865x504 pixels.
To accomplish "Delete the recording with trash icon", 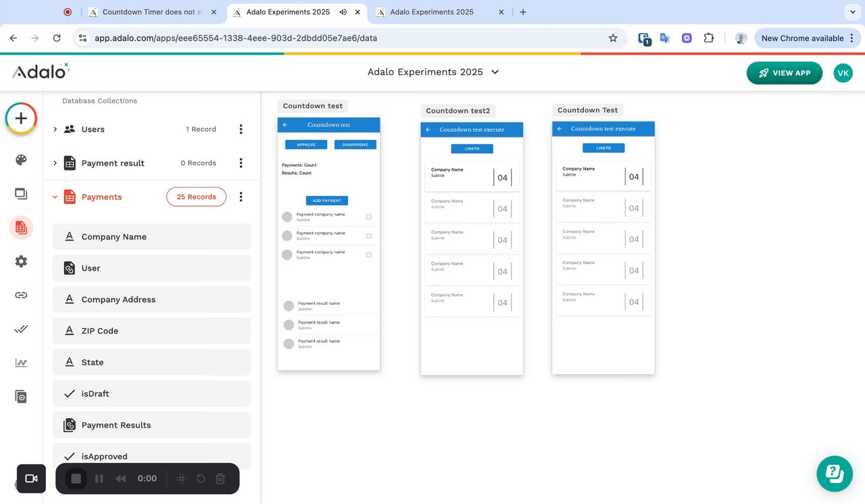I will pyautogui.click(x=220, y=478).
